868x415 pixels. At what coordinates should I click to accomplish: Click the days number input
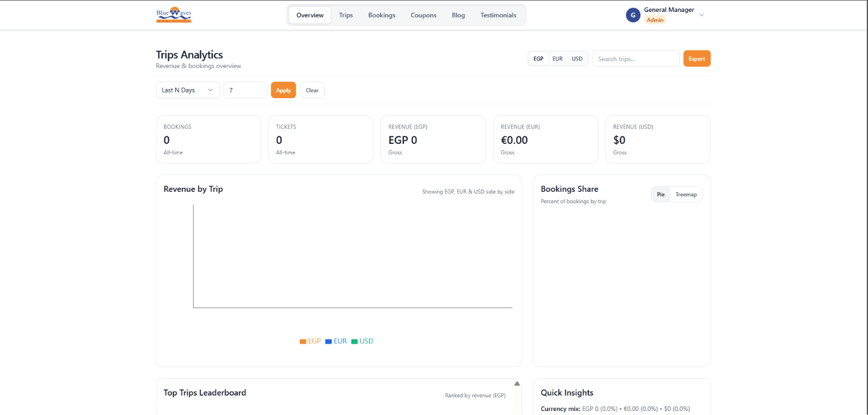coord(245,90)
